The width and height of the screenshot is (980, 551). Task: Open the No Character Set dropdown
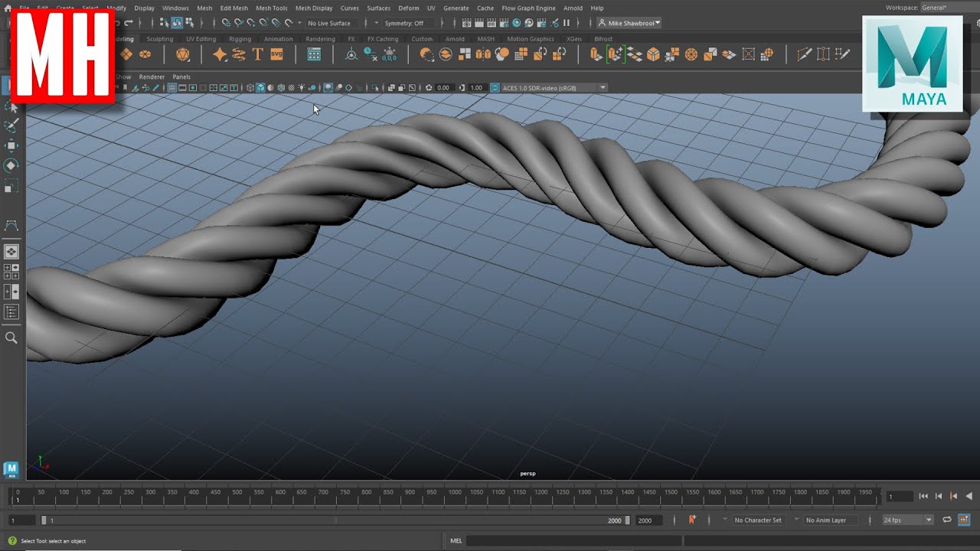[x=758, y=520]
